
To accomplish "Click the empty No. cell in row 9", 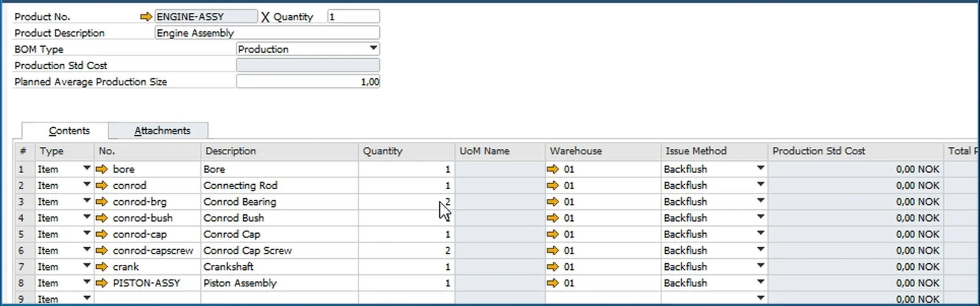I will click(x=148, y=299).
